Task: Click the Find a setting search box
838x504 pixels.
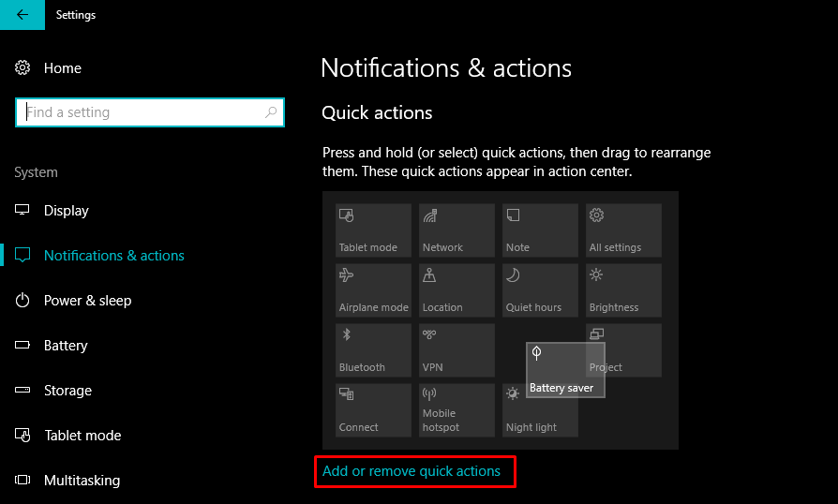Action: [x=141, y=112]
